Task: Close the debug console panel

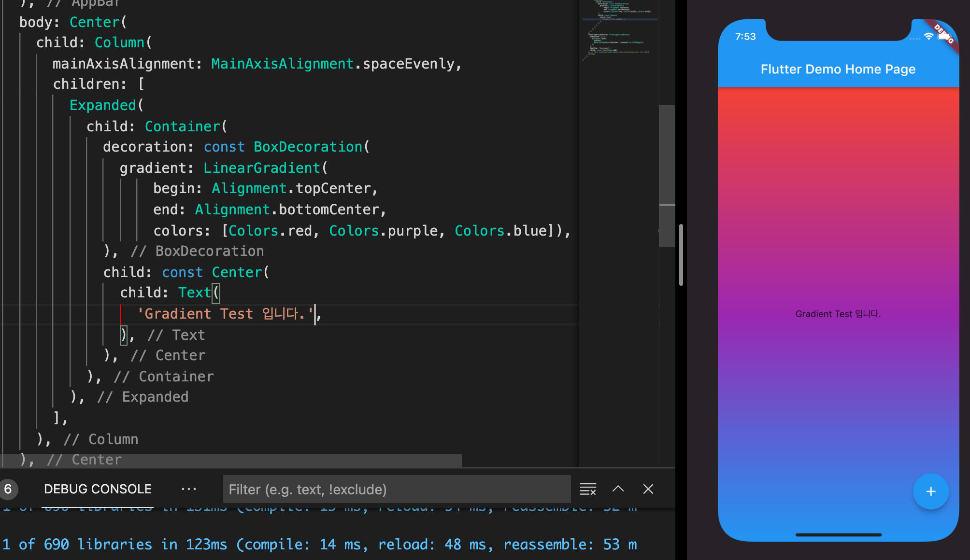Action: (648, 489)
